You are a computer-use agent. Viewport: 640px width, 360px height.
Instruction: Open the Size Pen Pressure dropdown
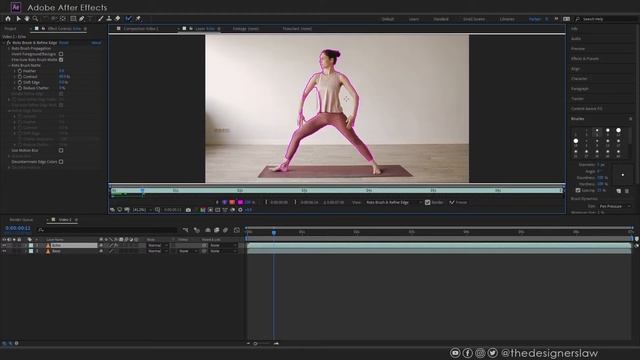pyautogui.click(x=615, y=207)
